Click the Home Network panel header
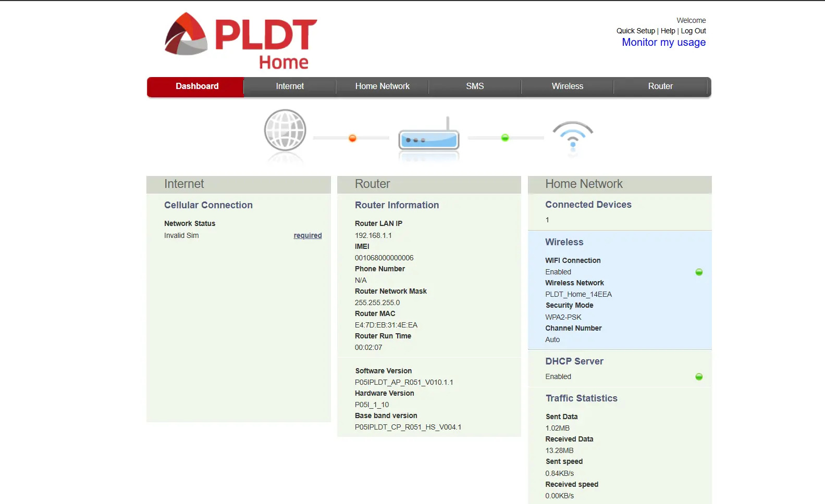The width and height of the screenshot is (825, 504). [x=620, y=184]
